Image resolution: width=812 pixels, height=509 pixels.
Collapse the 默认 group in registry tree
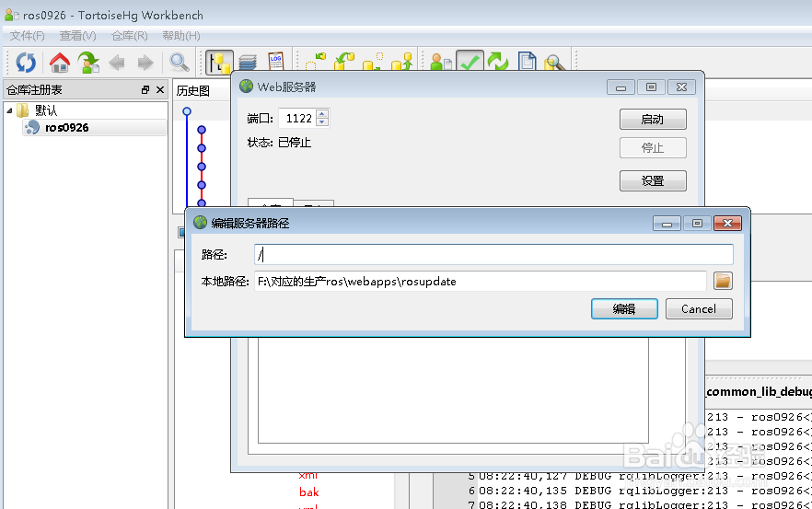click(x=9, y=110)
